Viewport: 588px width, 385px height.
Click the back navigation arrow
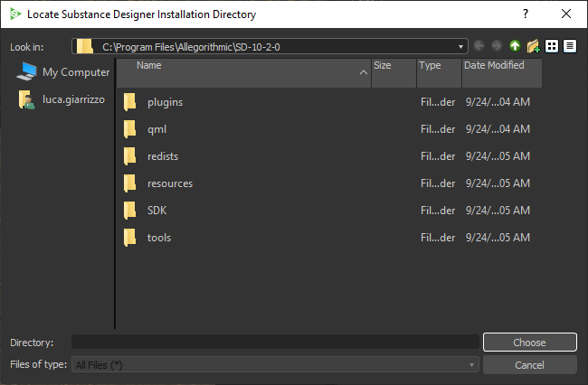[x=479, y=46]
